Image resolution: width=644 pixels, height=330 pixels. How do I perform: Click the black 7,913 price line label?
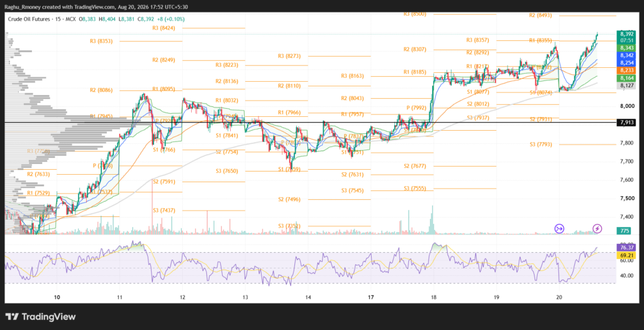(626, 123)
